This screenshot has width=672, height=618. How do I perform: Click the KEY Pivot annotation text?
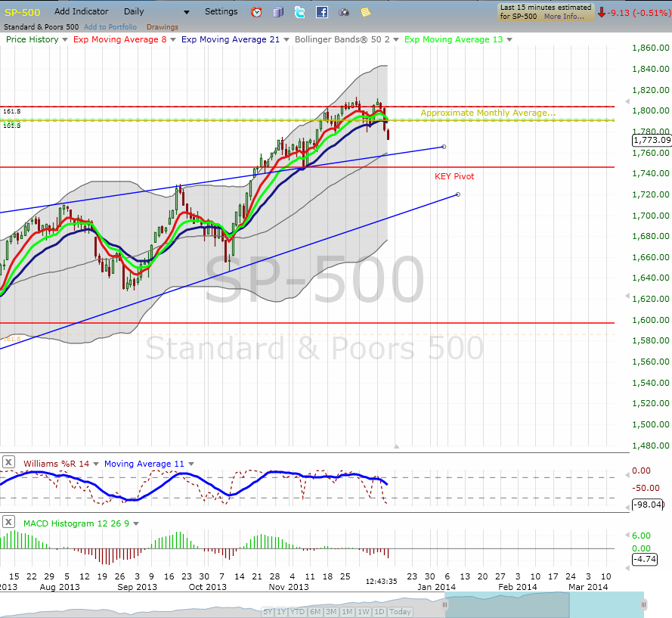[x=454, y=176]
